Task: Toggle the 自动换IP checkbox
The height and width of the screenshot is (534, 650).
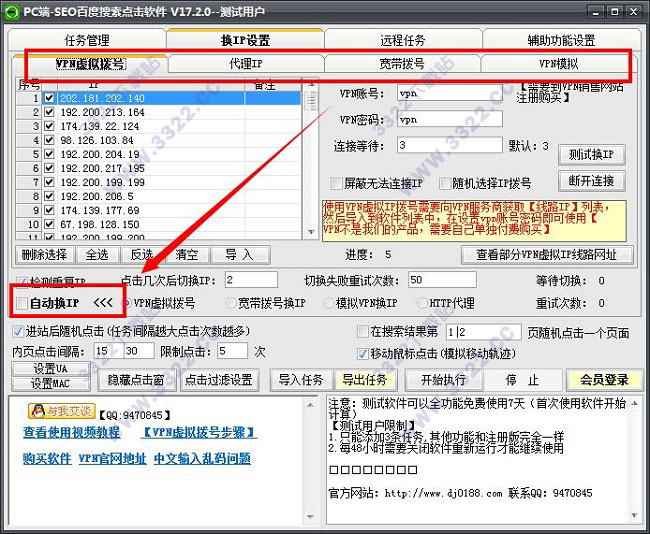Action: coord(21,303)
